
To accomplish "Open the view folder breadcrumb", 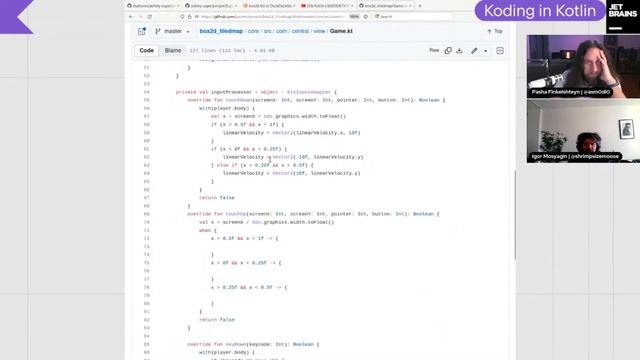I will coord(319,31).
